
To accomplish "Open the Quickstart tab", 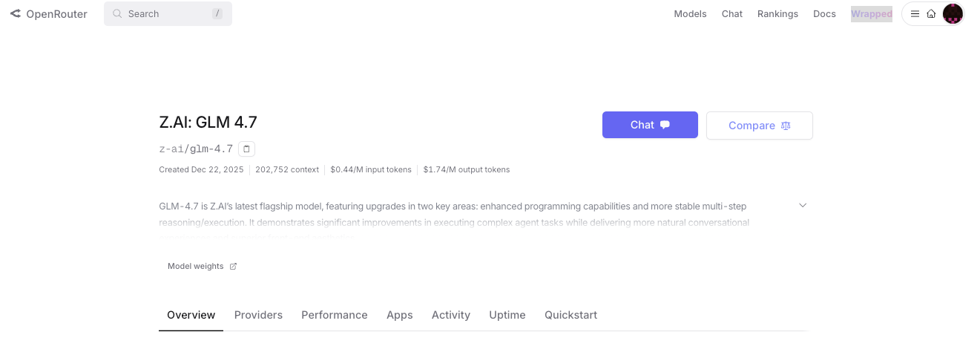I will 570,315.
